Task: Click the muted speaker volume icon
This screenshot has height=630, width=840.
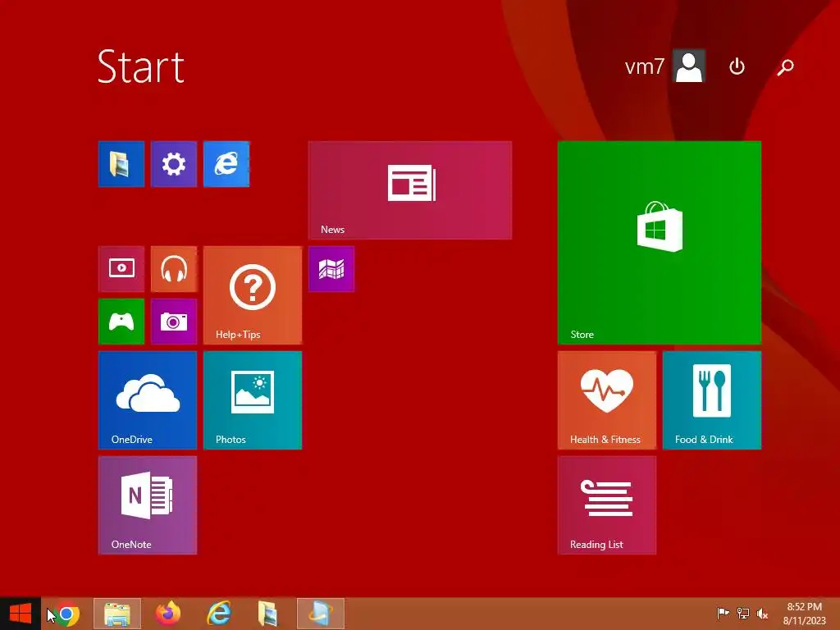Action: [x=762, y=614]
